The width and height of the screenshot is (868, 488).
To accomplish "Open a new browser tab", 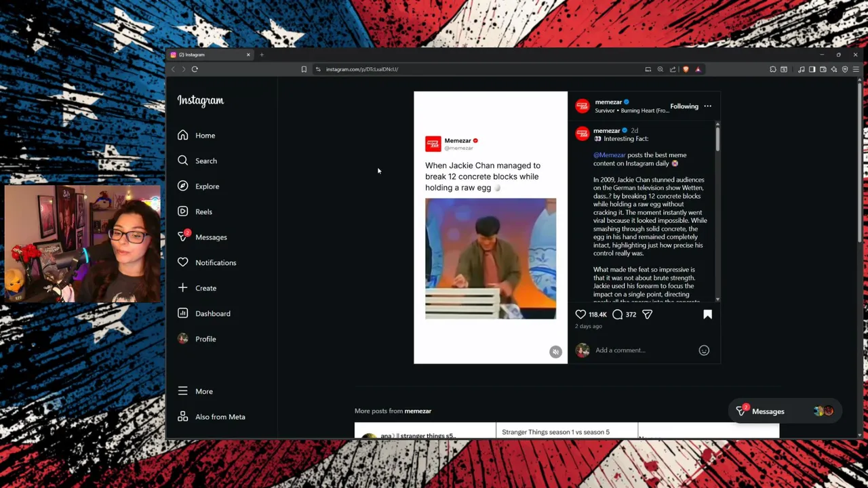I will click(262, 55).
